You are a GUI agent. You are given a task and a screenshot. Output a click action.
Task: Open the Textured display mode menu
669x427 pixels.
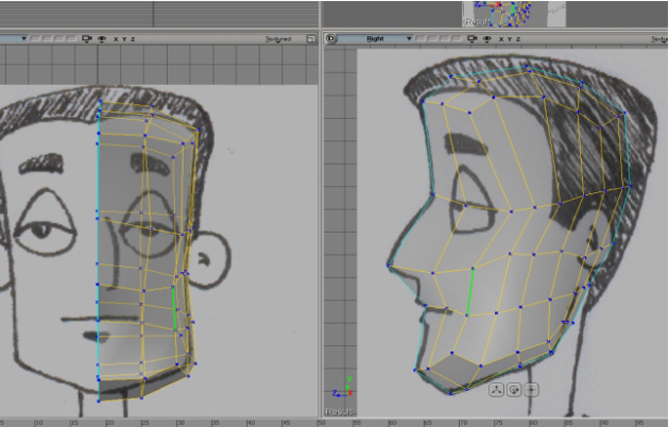click(279, 39)
